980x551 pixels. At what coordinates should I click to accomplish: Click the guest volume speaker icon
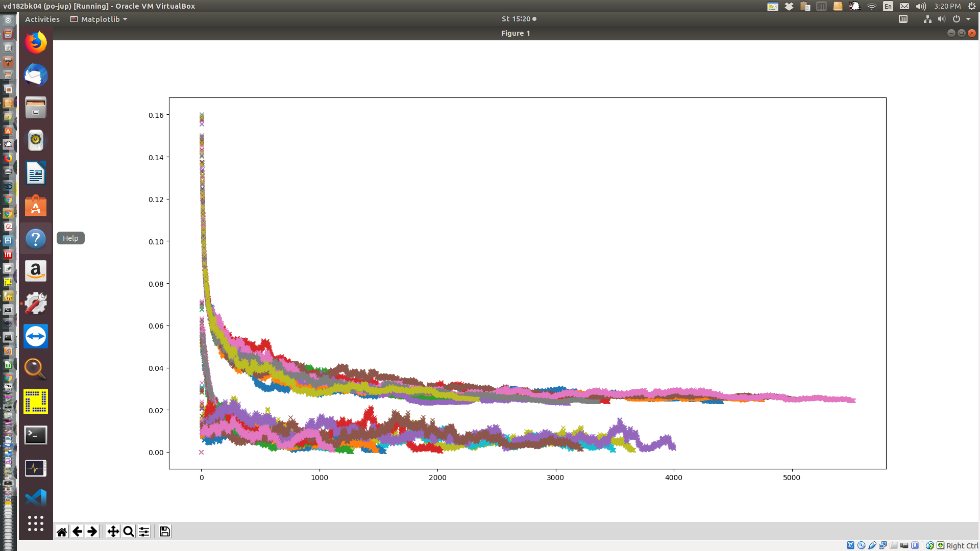click(942, 19)
